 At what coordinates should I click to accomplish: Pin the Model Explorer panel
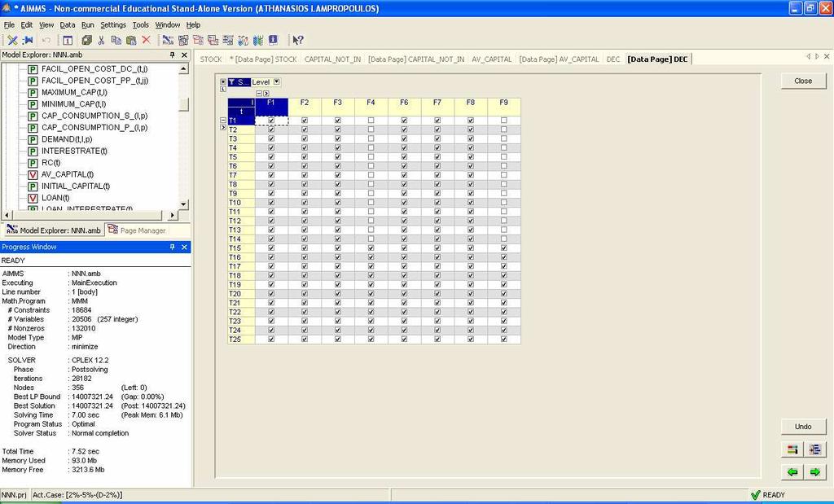click(172, 55)
